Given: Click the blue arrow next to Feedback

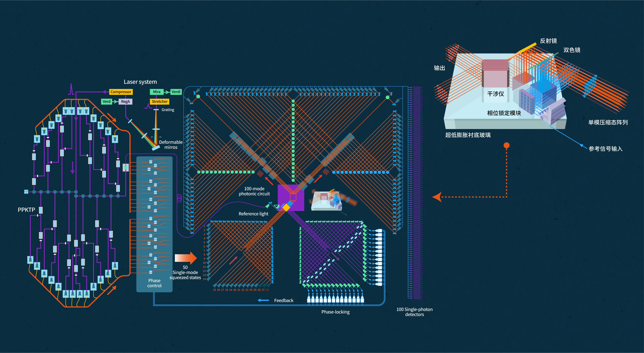Looking at the screenshot, I should (x=263, y=300).
